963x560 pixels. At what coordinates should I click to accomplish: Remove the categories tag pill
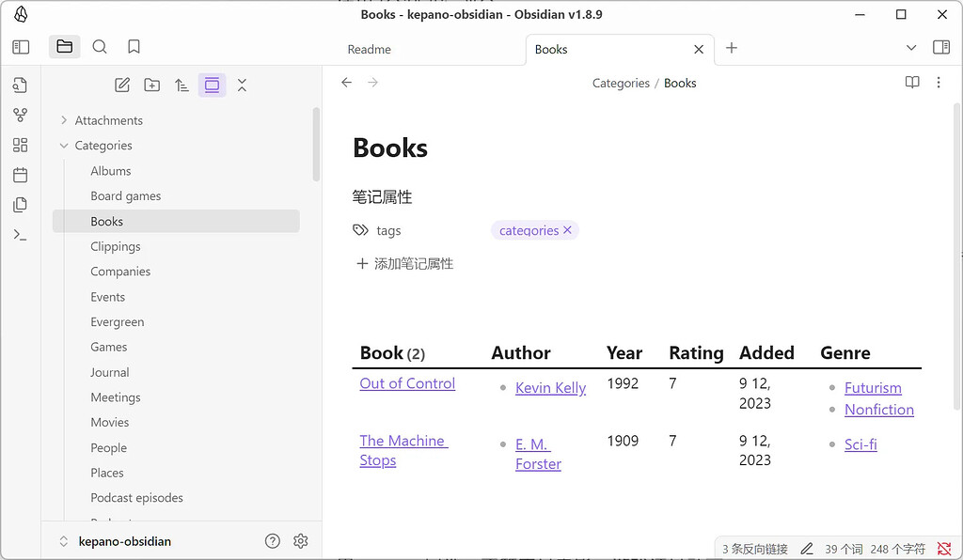567,230
